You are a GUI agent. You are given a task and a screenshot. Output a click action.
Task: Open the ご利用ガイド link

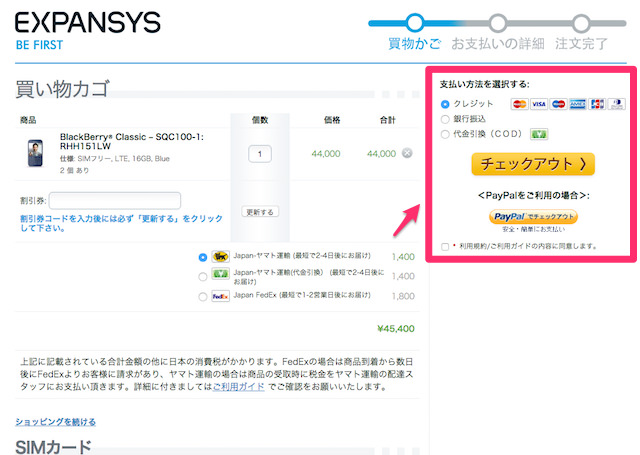(x=239, y=386)
